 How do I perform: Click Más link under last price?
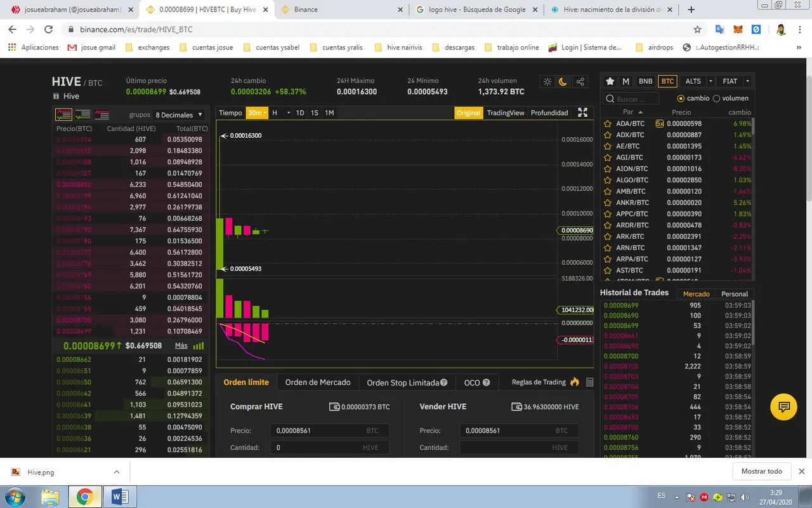(x=181, y=346)
